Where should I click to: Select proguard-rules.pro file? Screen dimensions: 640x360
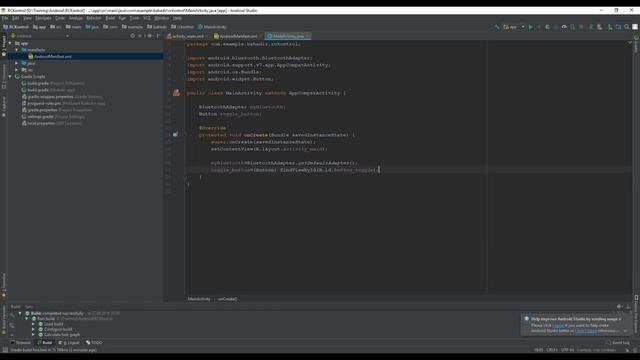tap(44, 103)
